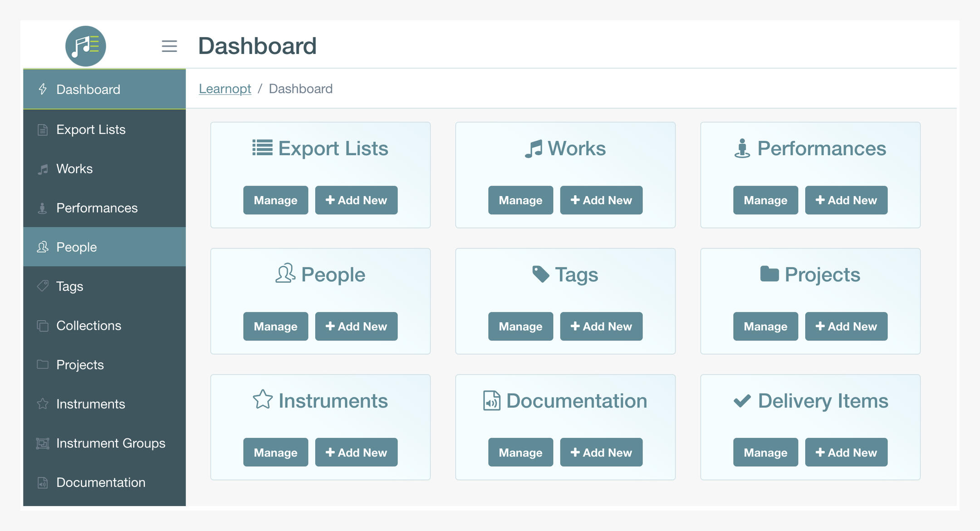Screen dimensions: 980x531
Task: Click the music note icon on the Works card
Action: 534,147
